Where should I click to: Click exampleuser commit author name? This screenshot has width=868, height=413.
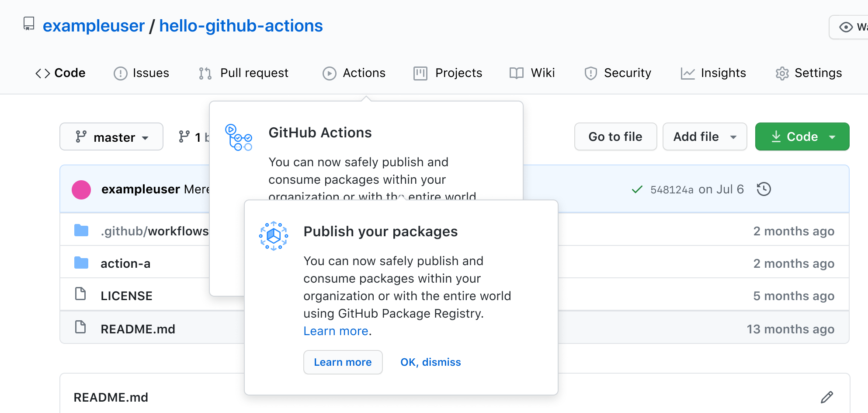[x=141, y=189]
